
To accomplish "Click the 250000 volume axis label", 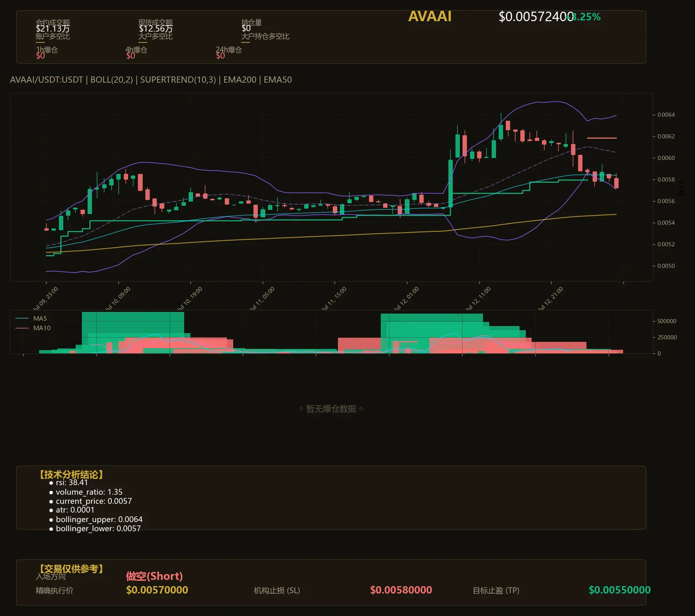I will point(667,337).
